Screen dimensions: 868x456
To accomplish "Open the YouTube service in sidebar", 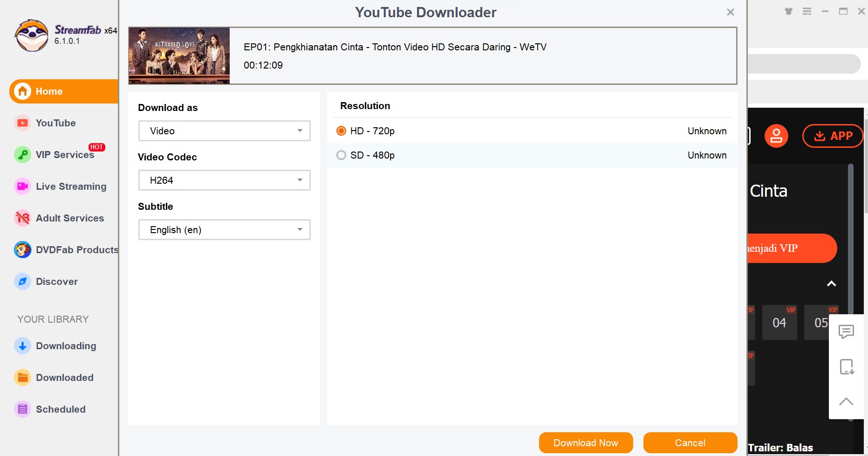I will point(55,123).
